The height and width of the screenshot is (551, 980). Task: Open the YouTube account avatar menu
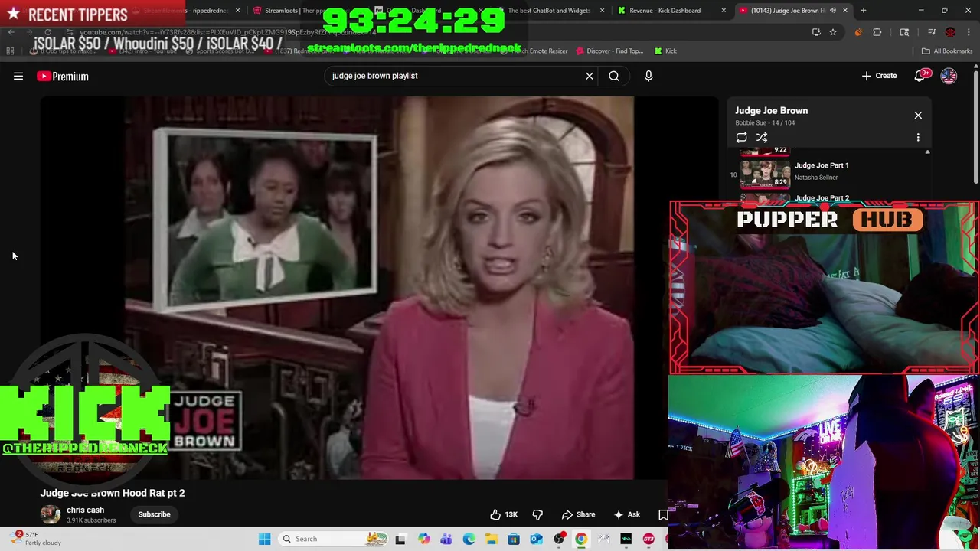tap(949, 76)
